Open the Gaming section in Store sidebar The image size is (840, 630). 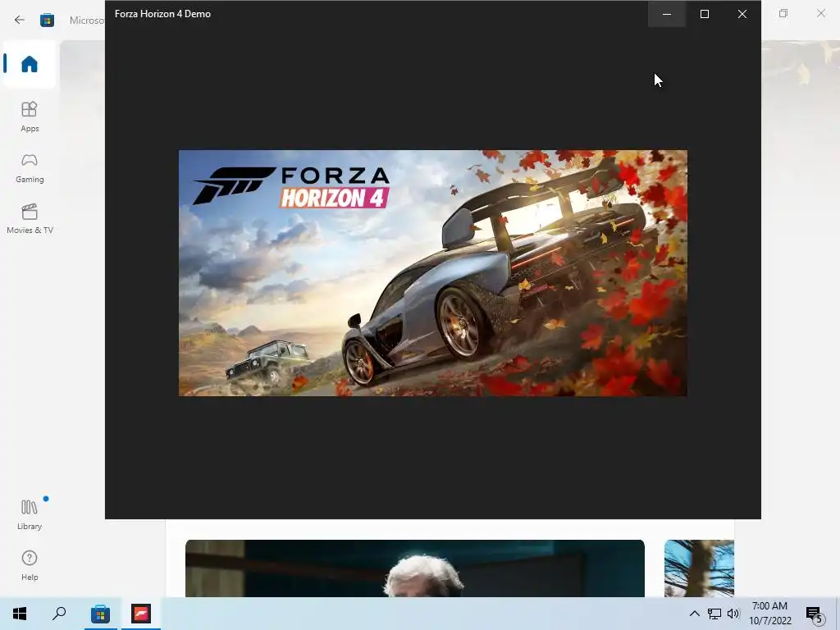[x=30, y=167]
